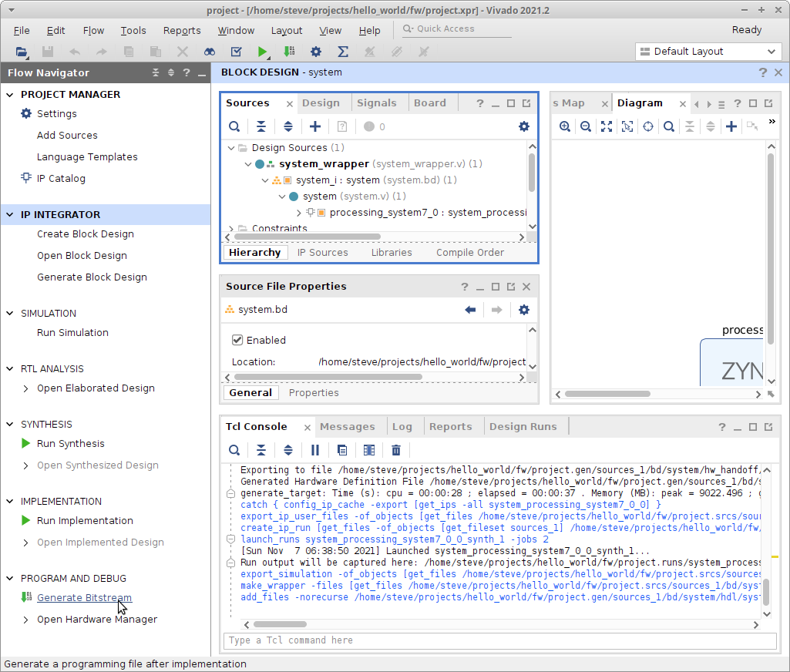Click Add Sources plus icon in Sources panel
Viewport: 790px width, 672px height.
314,126
